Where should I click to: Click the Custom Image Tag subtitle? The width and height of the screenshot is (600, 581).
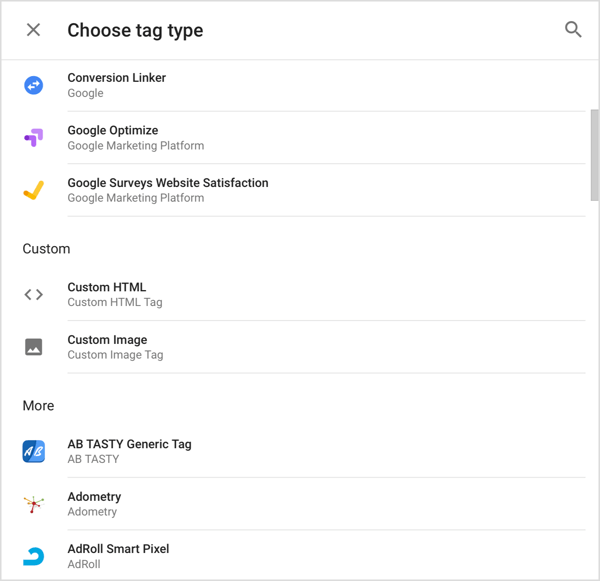[x=115, y=355]
